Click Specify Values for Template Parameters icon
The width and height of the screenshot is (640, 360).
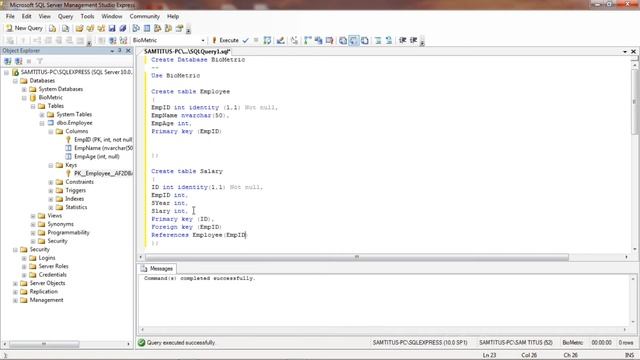(294, 40)
